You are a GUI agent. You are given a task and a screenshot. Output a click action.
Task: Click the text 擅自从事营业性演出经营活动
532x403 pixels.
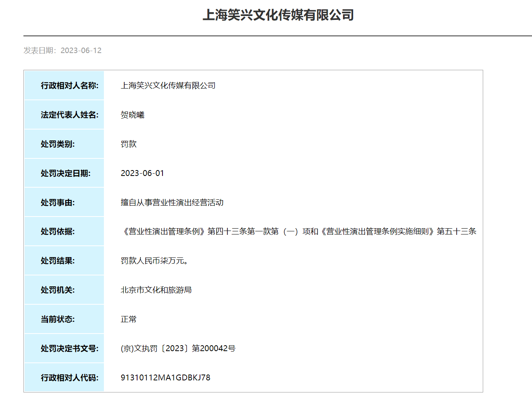(172, 202)
